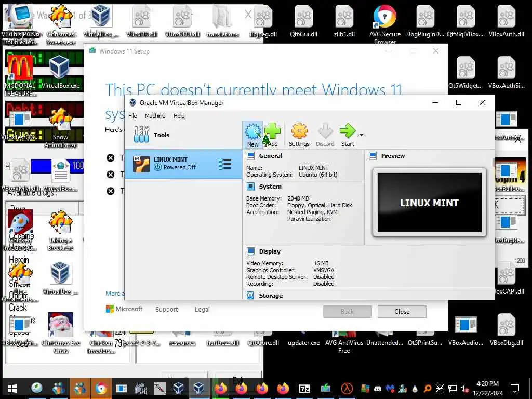532x399 pixels.
Task: Click the New VM toolbar icon
Action: [253, 135]
